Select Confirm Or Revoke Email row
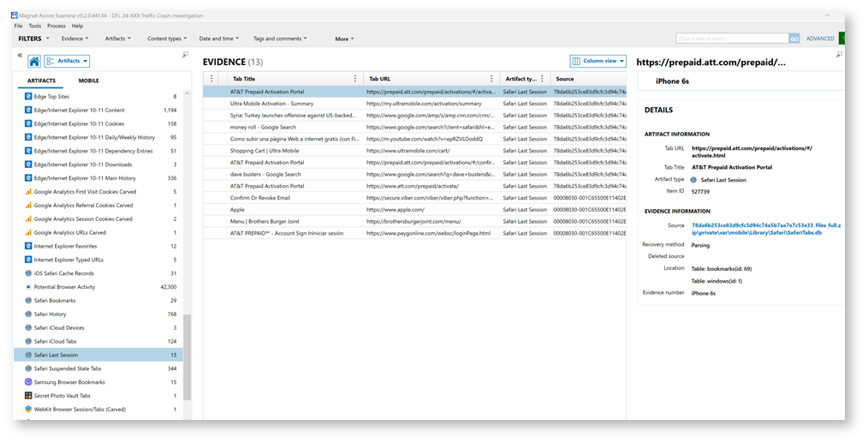 click(414, 198)
